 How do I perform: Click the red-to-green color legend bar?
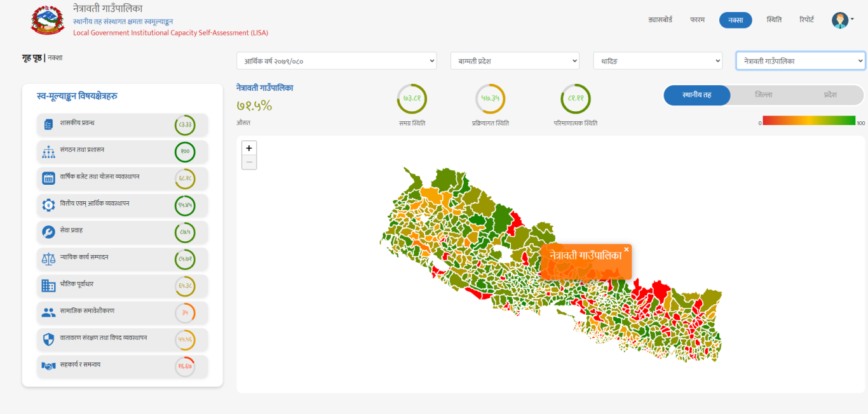coord(808,120)
